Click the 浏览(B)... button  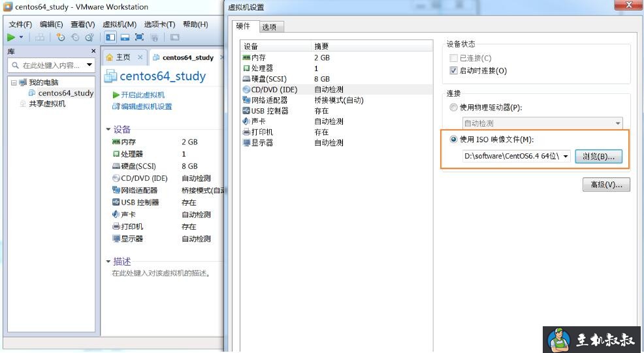pyautogui.click(x=598, y=157)
